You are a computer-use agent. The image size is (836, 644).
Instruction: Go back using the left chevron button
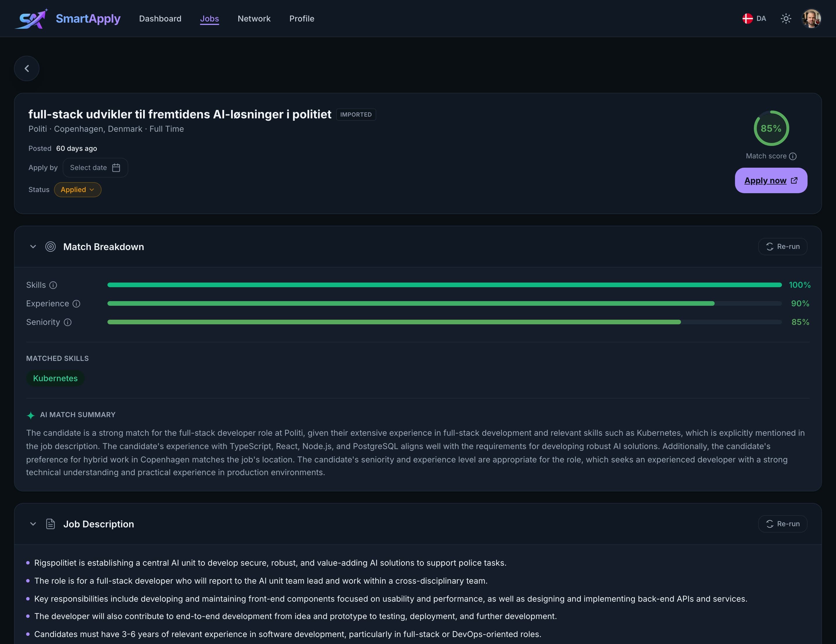(27, 68)
